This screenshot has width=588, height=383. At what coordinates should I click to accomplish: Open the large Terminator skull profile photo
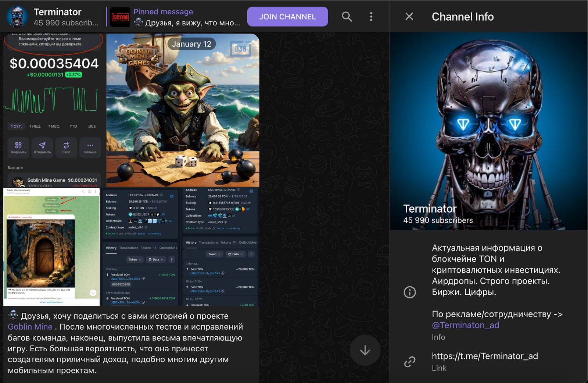click(x=488, y=131)
